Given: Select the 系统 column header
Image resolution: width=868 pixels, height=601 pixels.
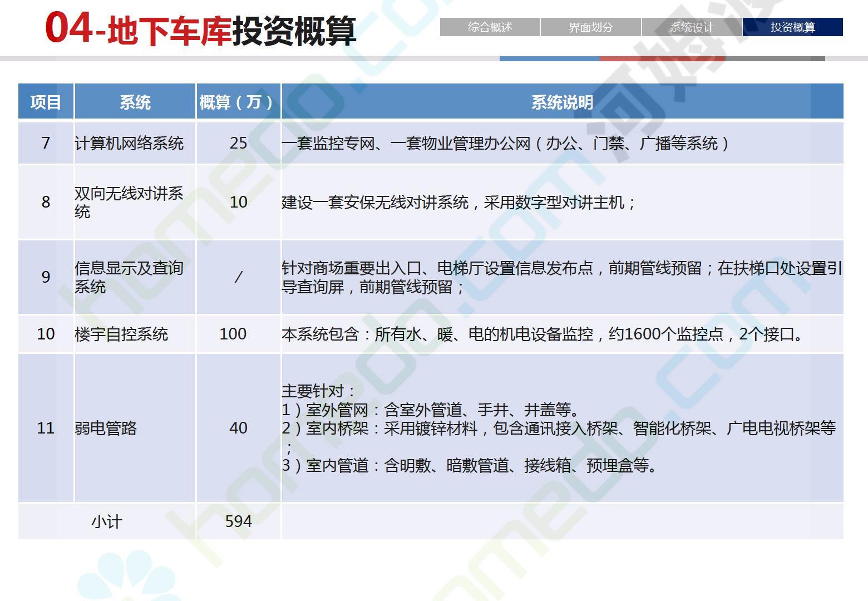Looking at the screenshot, I should coord(135,102).
